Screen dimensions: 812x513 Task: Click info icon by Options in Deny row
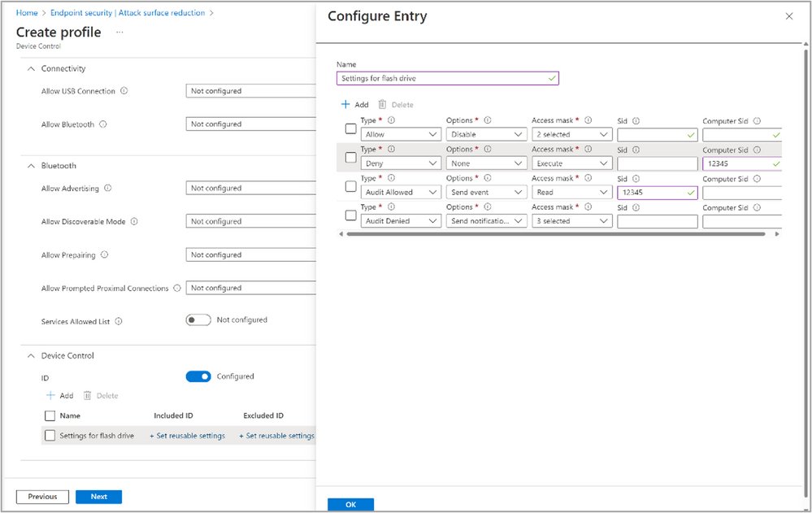point(488,150)
